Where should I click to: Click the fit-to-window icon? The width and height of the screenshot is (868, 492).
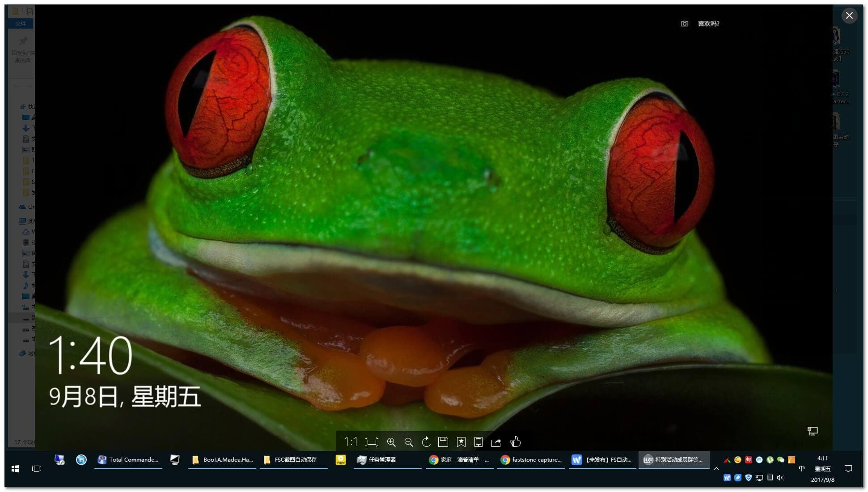[x=372, y=442]
